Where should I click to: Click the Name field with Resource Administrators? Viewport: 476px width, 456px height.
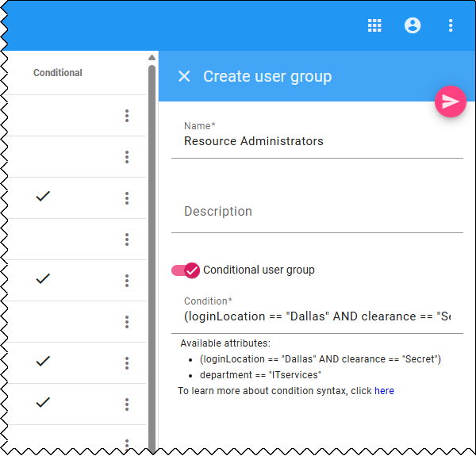[317, 141]
